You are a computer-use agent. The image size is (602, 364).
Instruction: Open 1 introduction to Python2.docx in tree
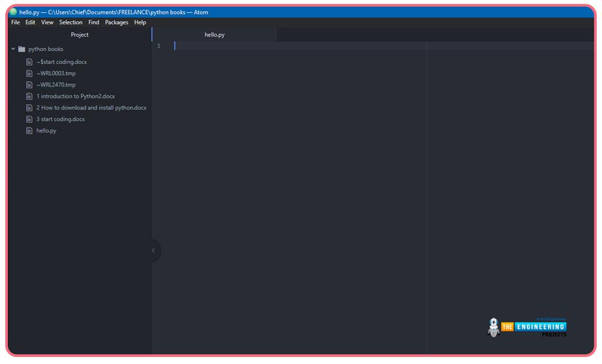coord(75,96)
